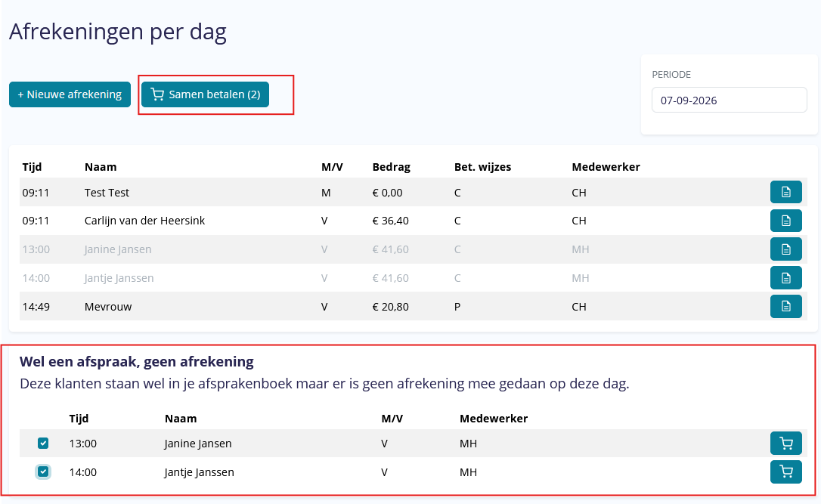Click the Bedrag column header
The width and height of the screenshot is (821, 504).
coord(391,167)
